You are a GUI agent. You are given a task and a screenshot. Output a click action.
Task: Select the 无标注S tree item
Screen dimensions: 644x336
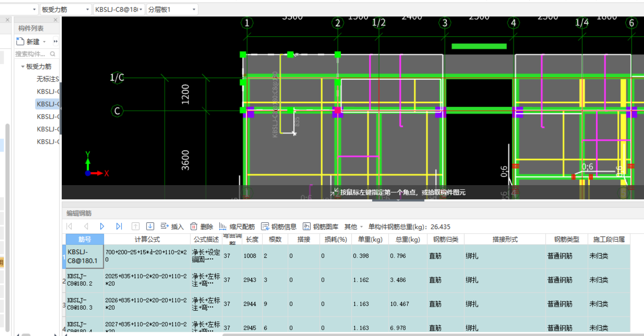point(48,79)
